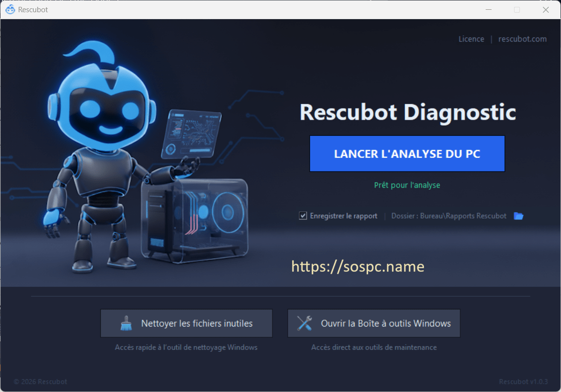
Task: Click the 'Prêt pour l'analyse' status text
Action: [407, 185]
